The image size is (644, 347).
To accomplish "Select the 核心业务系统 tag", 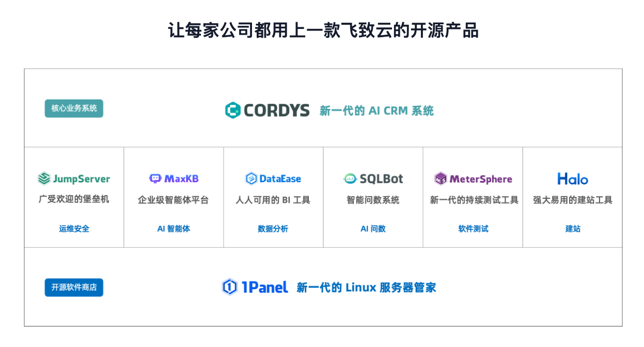I will [x=74, y=108].
